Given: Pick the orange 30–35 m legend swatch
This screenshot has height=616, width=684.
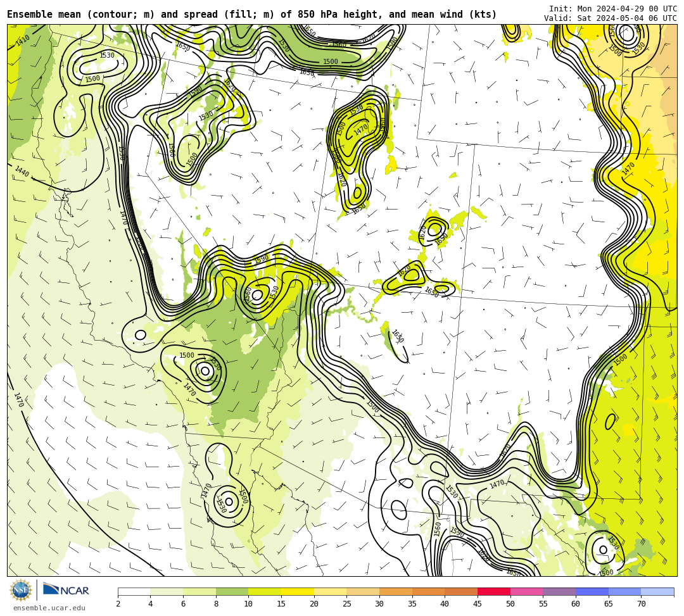Looking at the screenshot, I should (x=396, y=591).
